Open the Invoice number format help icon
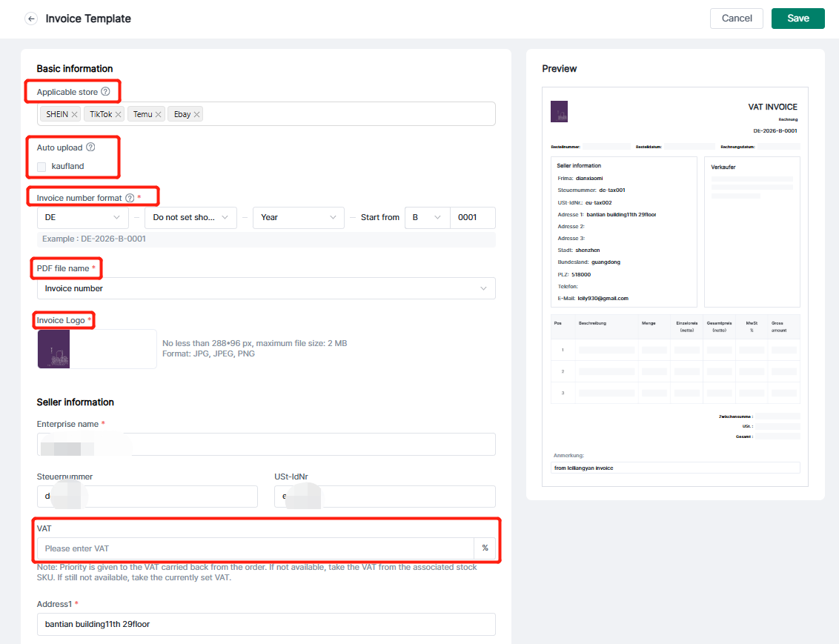The height and width of the screenshot is (644, 839). [130, 198]
